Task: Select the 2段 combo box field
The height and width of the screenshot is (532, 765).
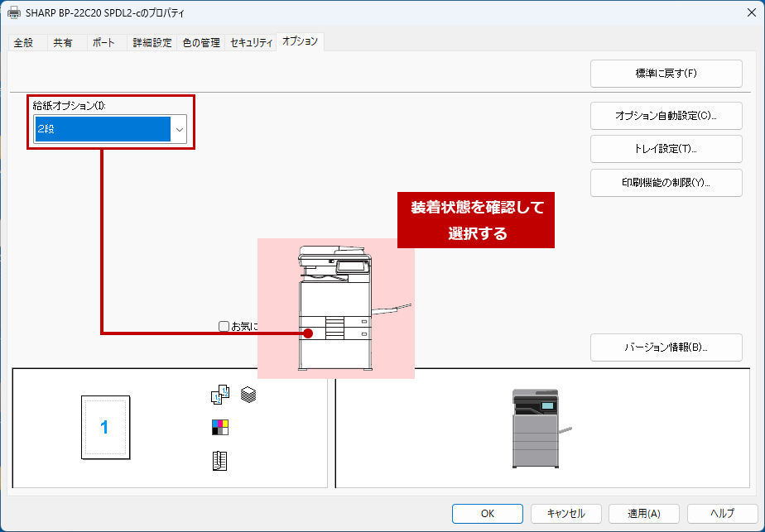Action: [x=102, y=130]
